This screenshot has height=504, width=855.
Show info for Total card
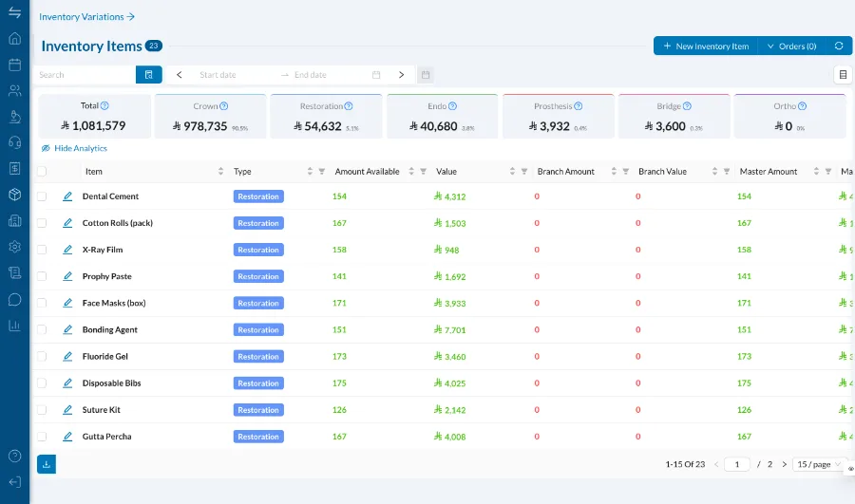(x=104, y=105)
